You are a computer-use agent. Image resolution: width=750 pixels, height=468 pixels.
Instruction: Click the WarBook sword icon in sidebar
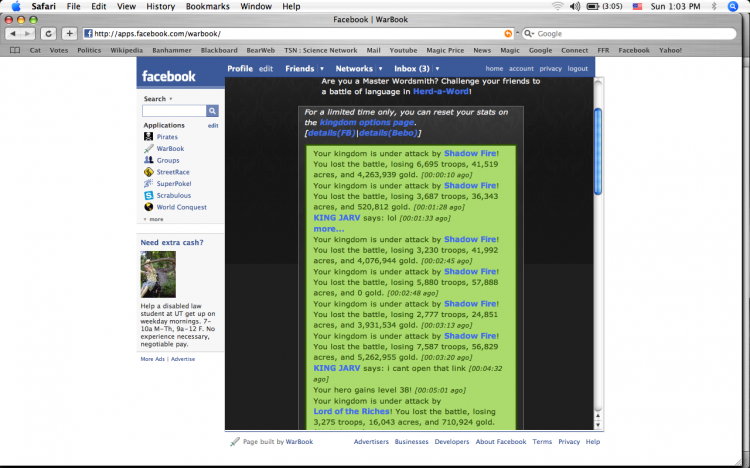pos(149,148)
